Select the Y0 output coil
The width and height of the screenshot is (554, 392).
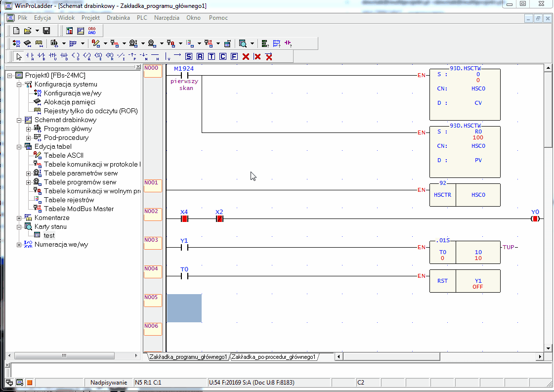click(x=535, y=219)
